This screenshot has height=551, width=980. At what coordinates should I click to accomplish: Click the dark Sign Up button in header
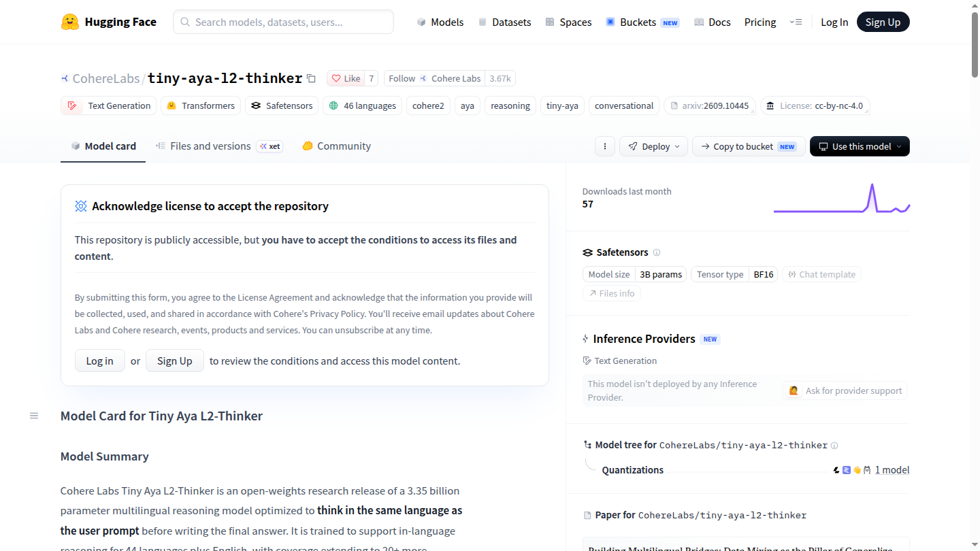pyautogui.click(x=883, y=22)
